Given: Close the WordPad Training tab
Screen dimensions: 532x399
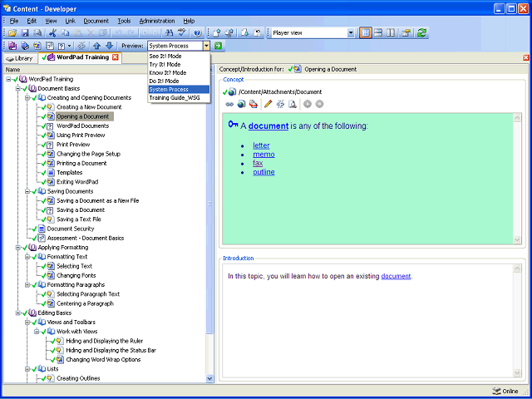Looking at the screenshot, I should [x=116, y=57].
